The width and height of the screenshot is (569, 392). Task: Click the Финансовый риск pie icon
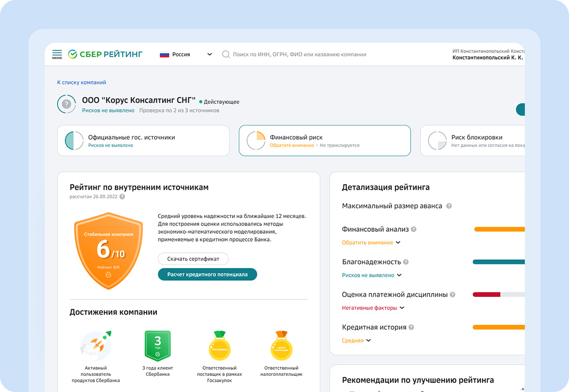(x=256, y=141)
